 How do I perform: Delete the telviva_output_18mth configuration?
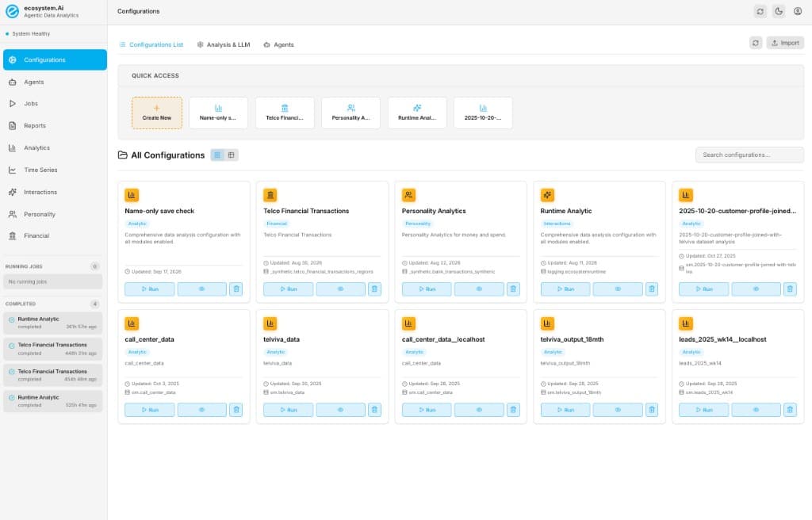pyautogui.click(x=652, y=410)
